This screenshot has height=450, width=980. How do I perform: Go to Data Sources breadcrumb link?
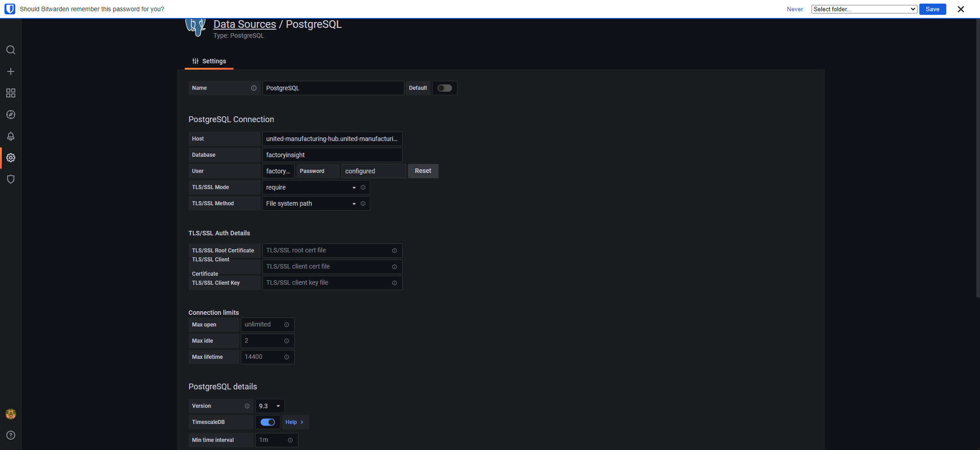(x=244, y=24)
